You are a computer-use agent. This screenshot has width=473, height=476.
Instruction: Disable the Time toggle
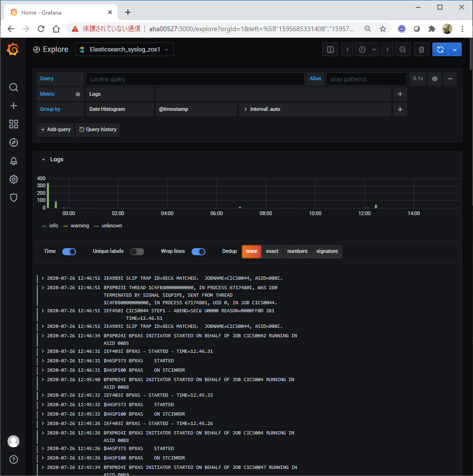69,251
